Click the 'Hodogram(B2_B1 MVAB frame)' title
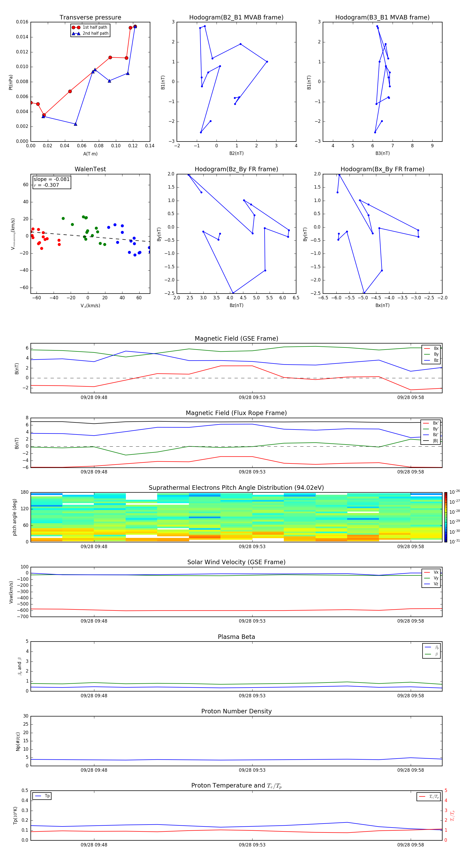Viewport: 473px width, 868px height. 236,17
